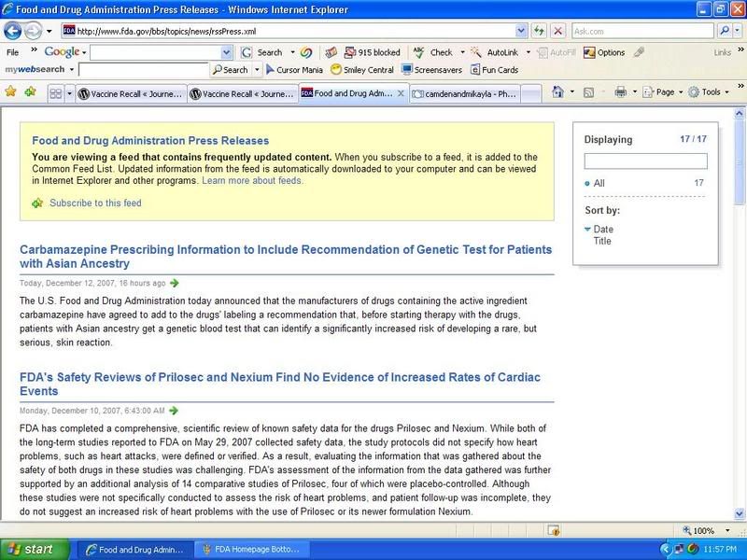747x560 pixels.
Task: Open Fun Cards toolbar item
Action: coord(495,69)
